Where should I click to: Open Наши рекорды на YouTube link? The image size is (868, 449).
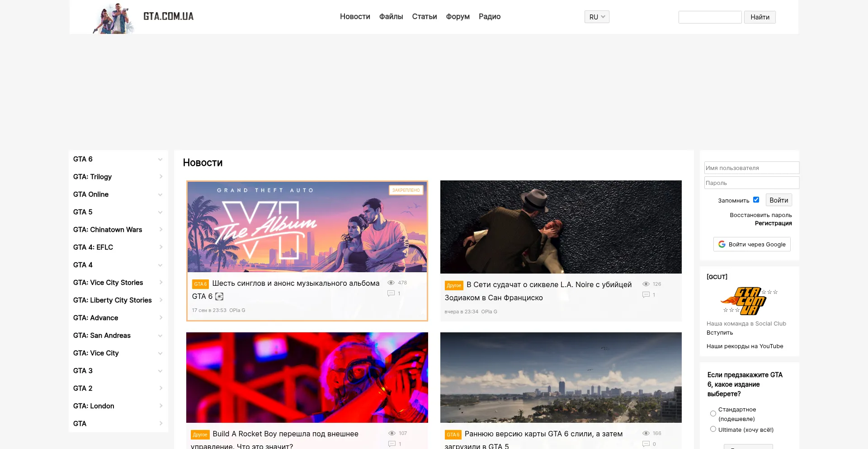tap(745, 346)
